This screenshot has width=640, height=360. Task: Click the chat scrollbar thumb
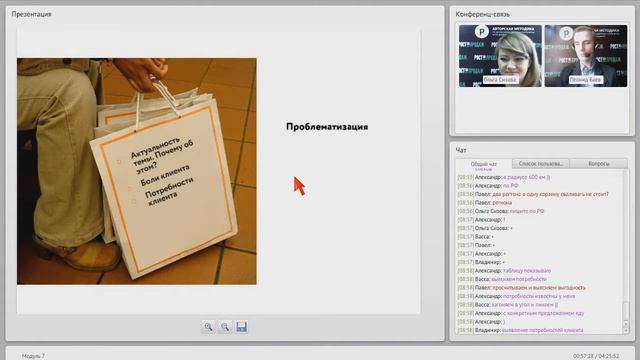pyautogui.click(x=626, y=311)
